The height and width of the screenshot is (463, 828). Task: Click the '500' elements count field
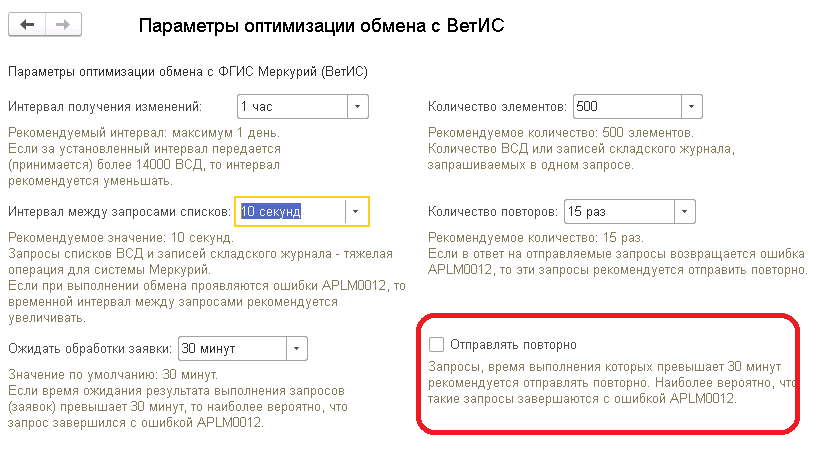(627, 107)
